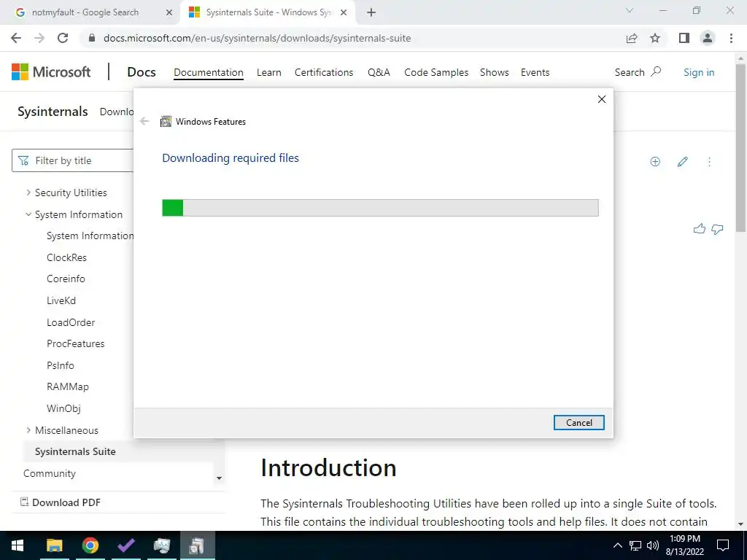The width and height of the screenshot is (747, 560).
Task: Click the edit pencil icon
Action: click(x=682, y=162)
